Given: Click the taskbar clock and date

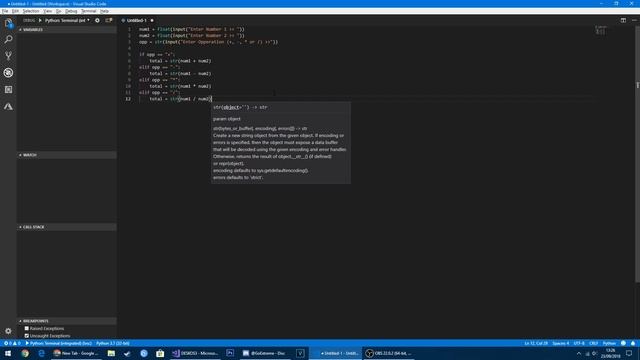Looking at the screenshot, I should tap(611, 353).
